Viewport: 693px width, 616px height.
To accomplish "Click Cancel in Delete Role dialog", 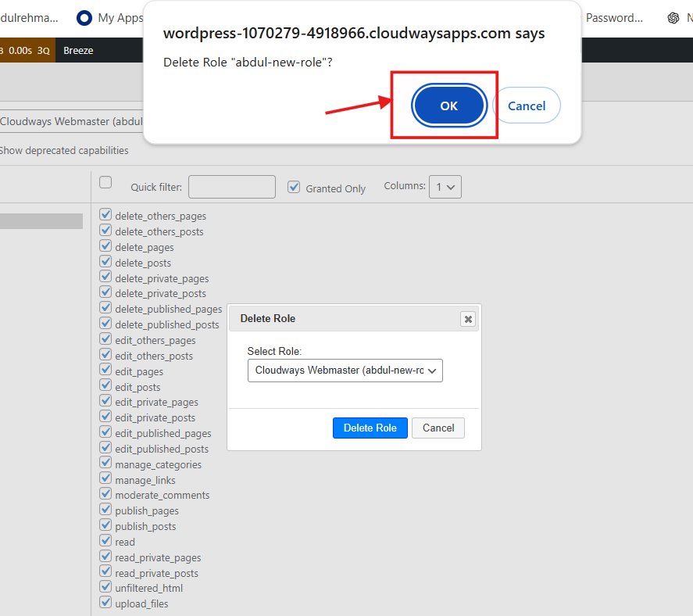I will [x=438, y=428].
